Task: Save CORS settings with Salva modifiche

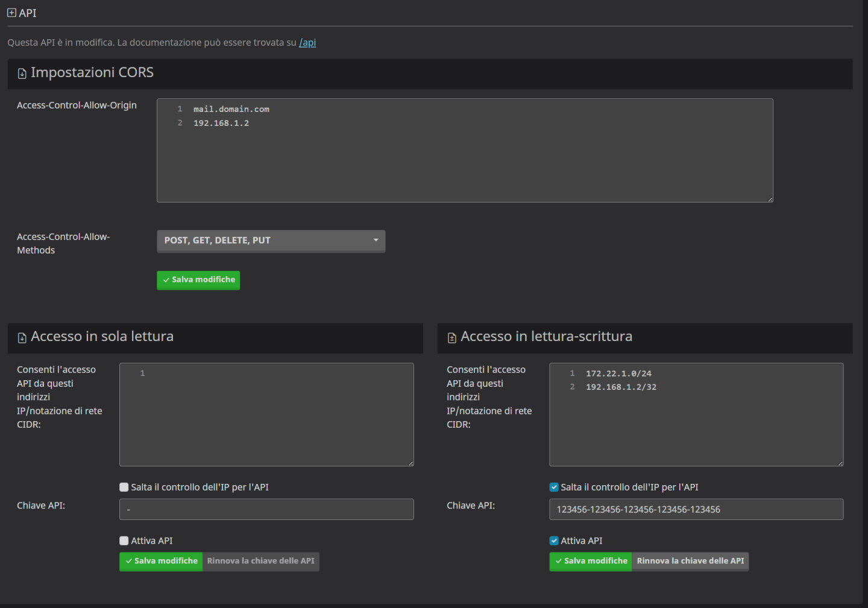Action: [198, 280]
